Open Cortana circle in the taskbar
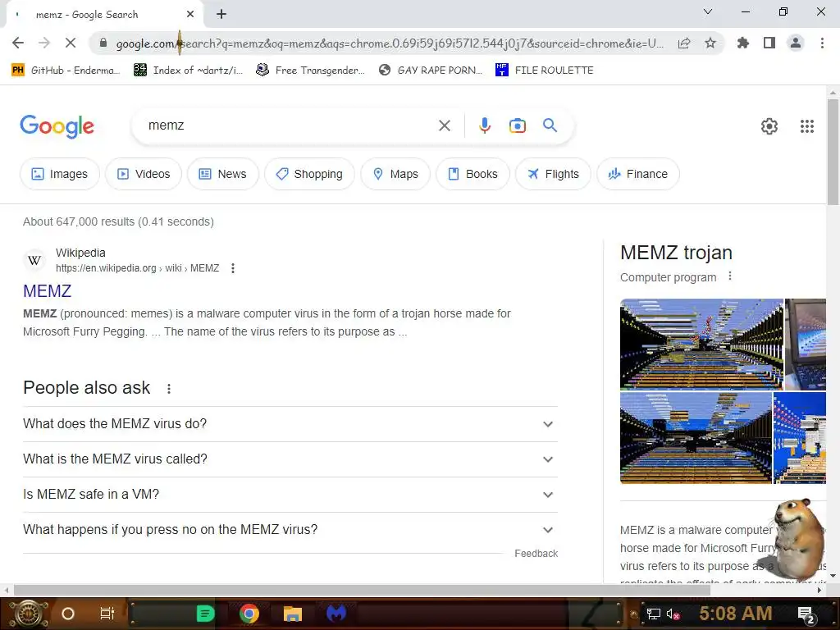Screen dimensions: 840x630 pos(68,614)
